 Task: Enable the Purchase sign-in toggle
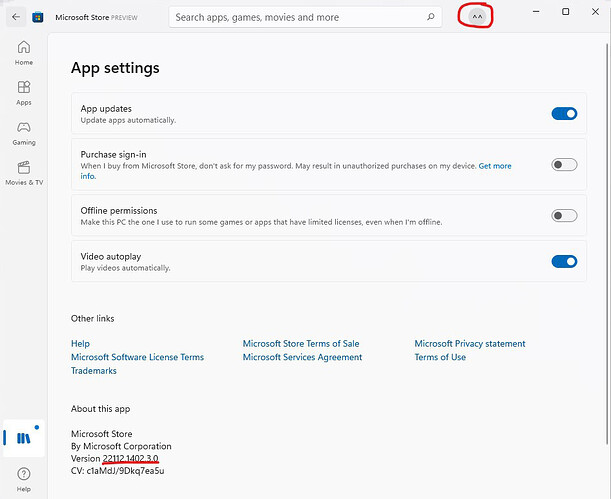pos(564,165)
